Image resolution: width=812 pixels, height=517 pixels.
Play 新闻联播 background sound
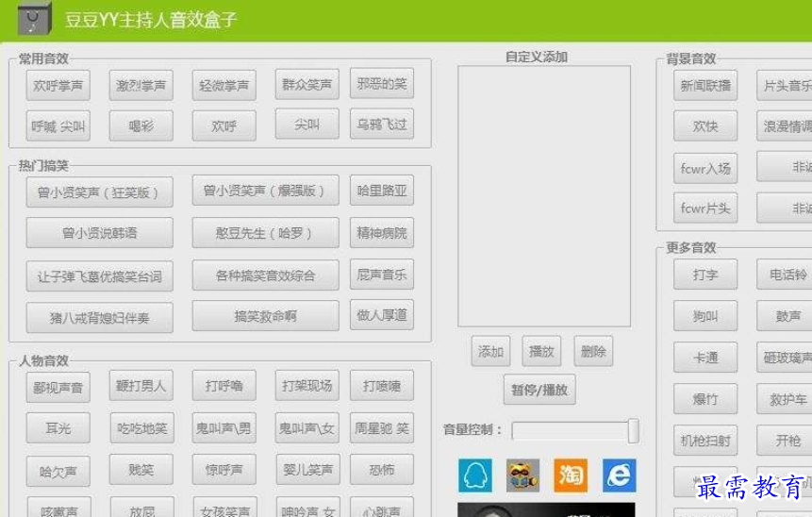[705, 86]
